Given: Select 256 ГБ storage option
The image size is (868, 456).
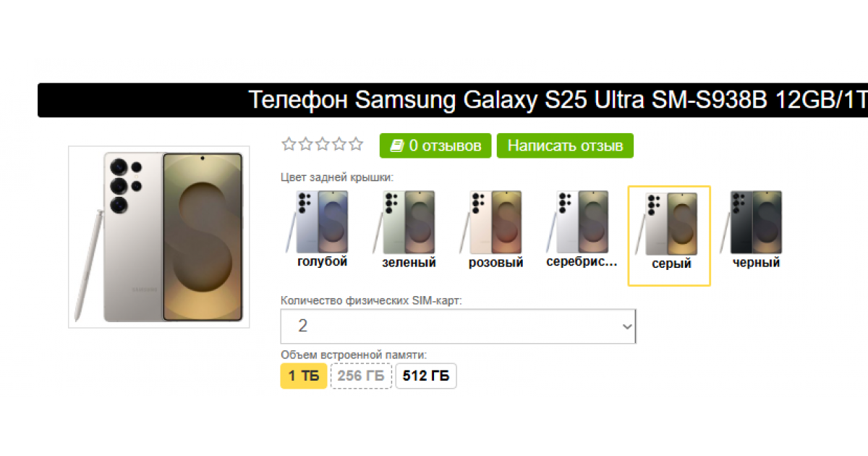Looking at the screenshot, I should 361,376.
